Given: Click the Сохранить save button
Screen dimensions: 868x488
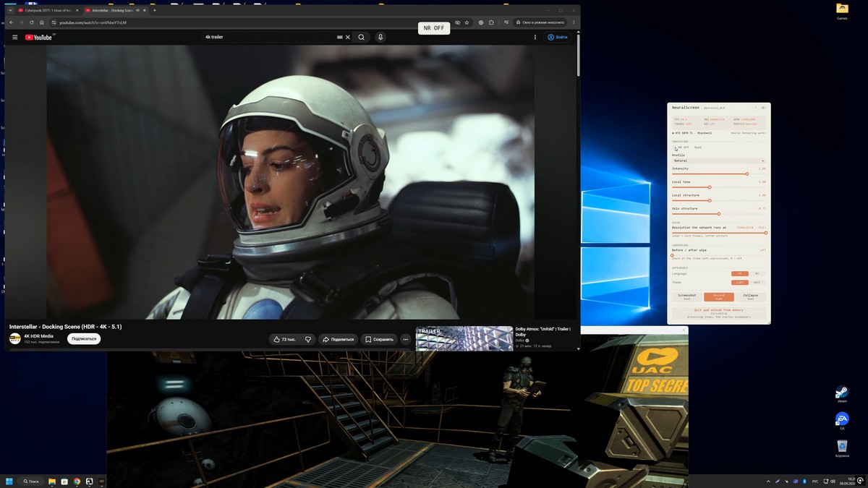Looking at the screenshot, I should (x=379, y=339).
